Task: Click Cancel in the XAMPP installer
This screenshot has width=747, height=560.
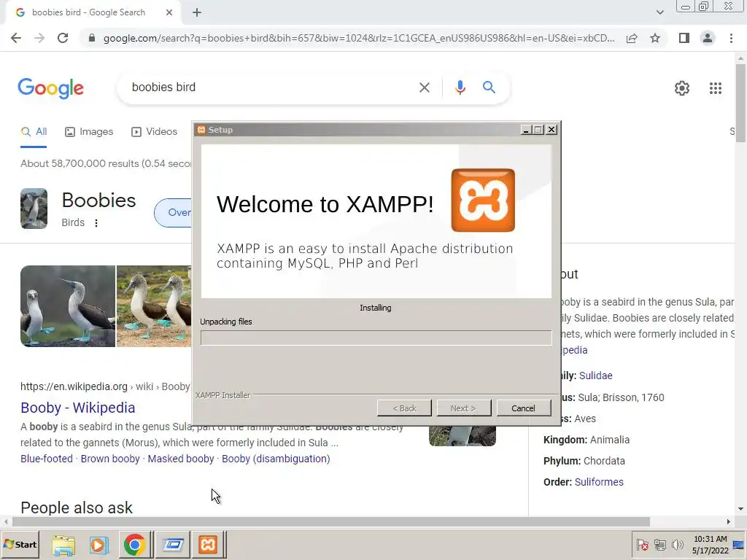Action: pyautogui.click(x=524, y=408)
